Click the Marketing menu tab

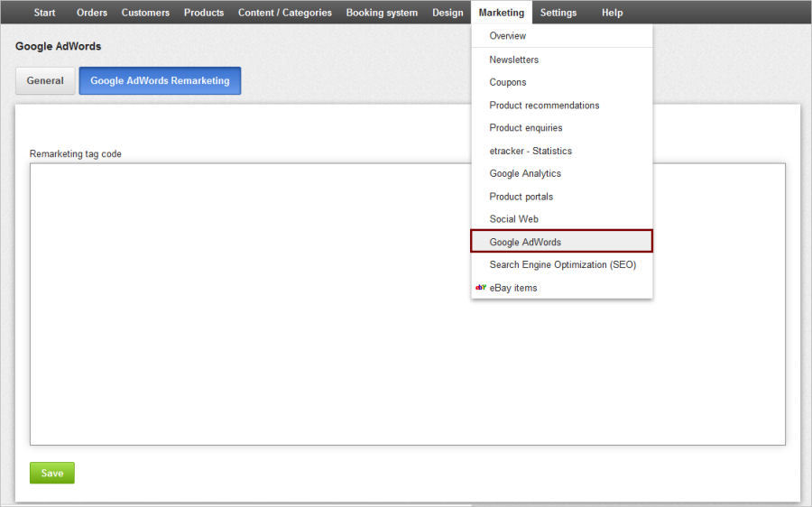pos(502,13)
